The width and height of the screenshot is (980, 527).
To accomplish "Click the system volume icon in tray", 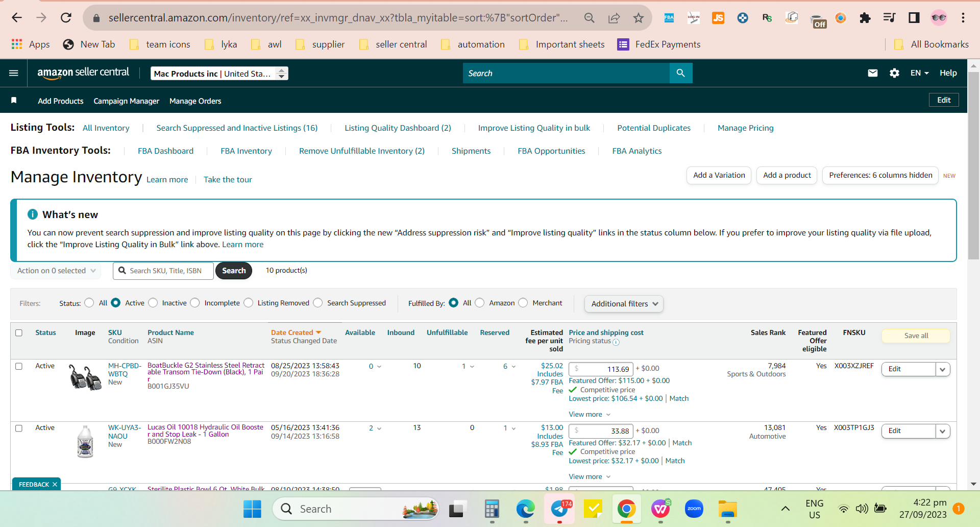I will coord(862,509).
